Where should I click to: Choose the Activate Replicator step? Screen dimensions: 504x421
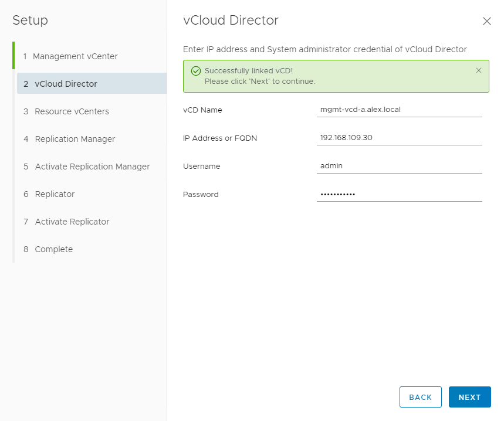72,222
